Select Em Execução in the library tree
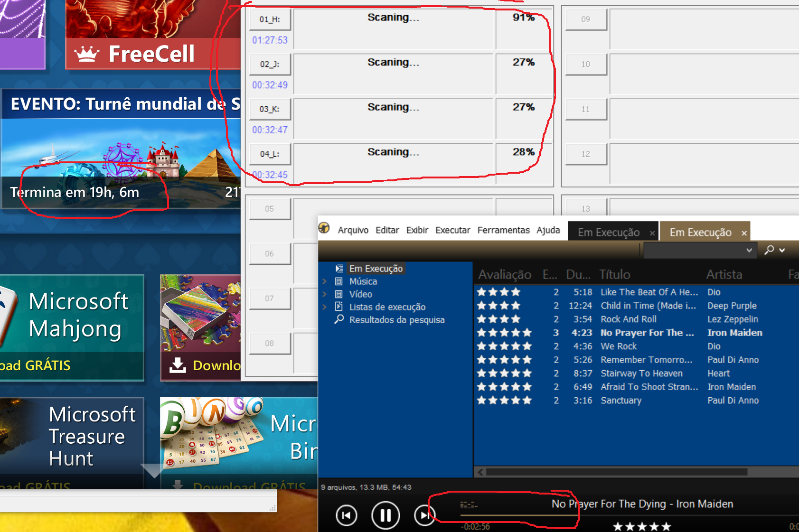The image size is (799, 532). (376, 269)
